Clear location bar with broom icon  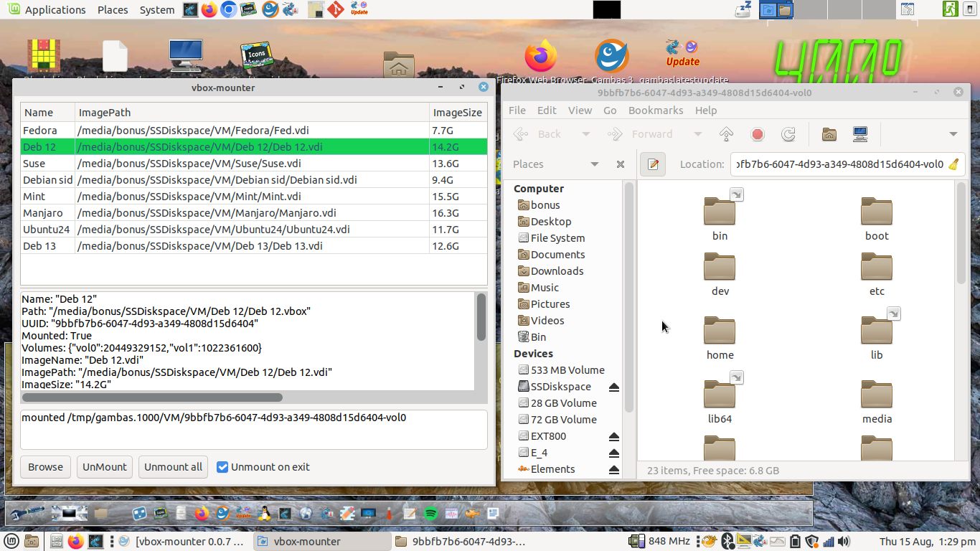click(x=953, y=164)
